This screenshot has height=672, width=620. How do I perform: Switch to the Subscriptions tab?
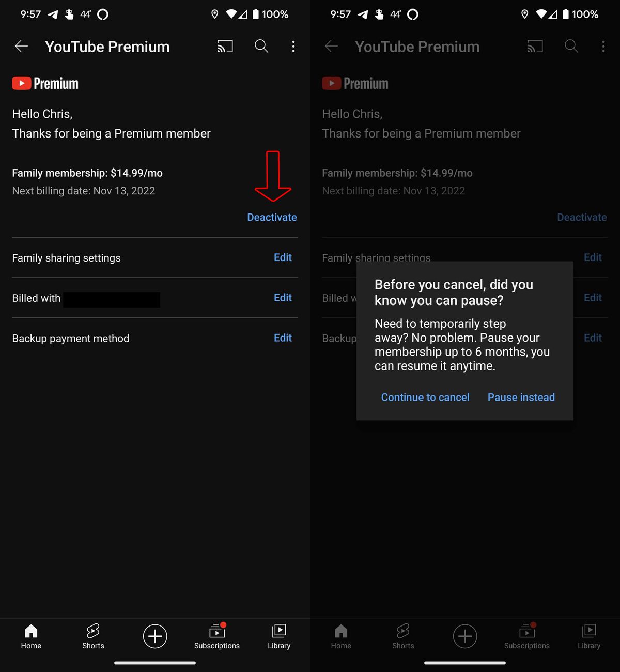(217, 636)
